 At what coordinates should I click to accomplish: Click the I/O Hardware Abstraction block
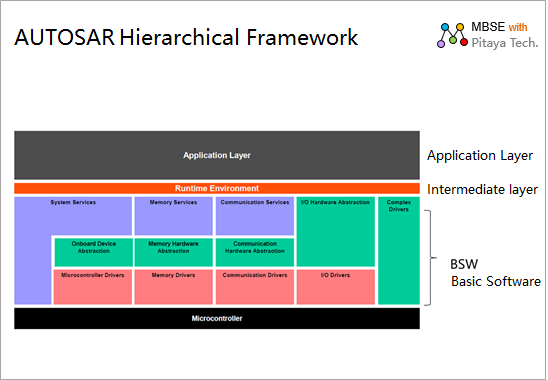[336, 231]
